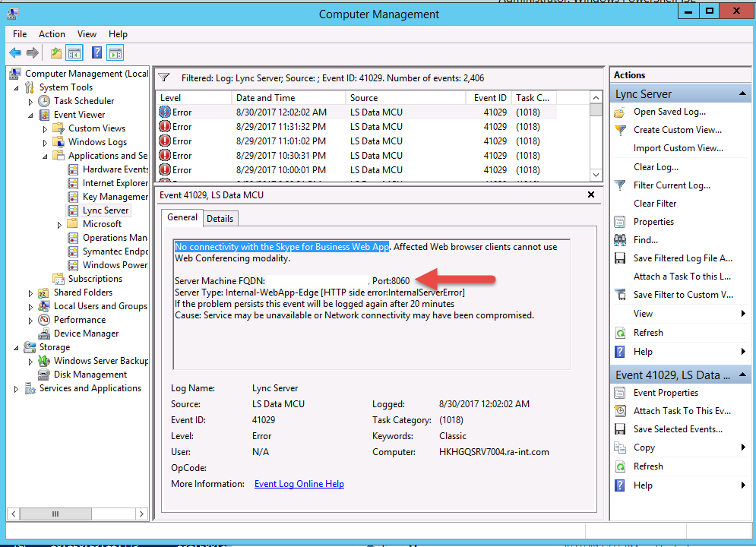Viewport: 756px width, 547px height.
Task: Click Clear Log in Actions pane
Action: tap(656, 167)
